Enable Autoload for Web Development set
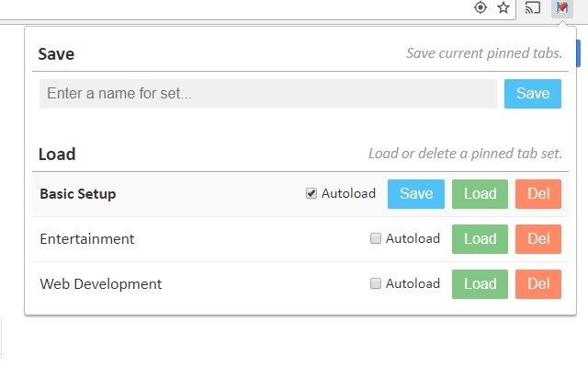Image resolution: width=588 pixels, height=368 pixels. [x=376, y=283]
